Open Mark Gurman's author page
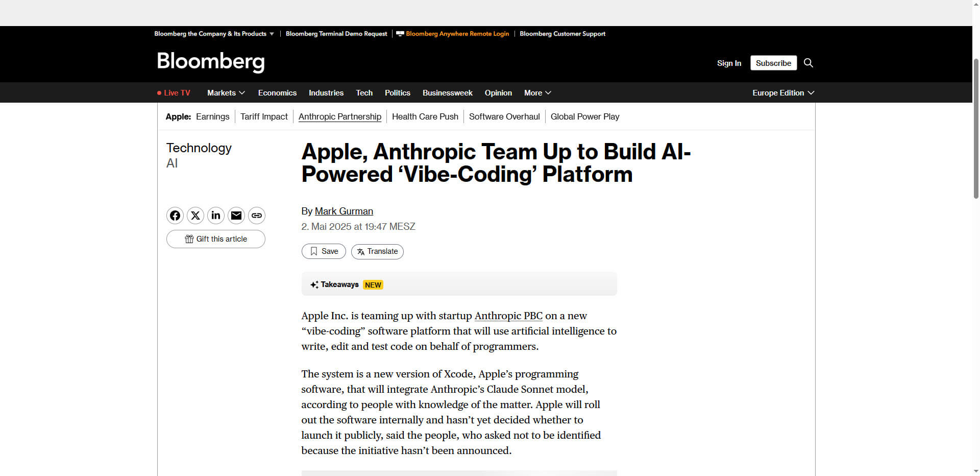980x476 pixels. [344, 211]
